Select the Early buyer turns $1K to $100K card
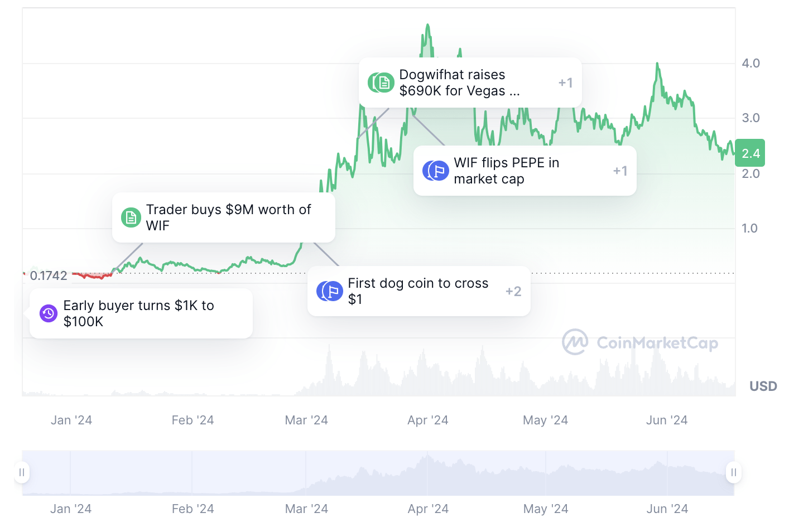 pos(140,313)
